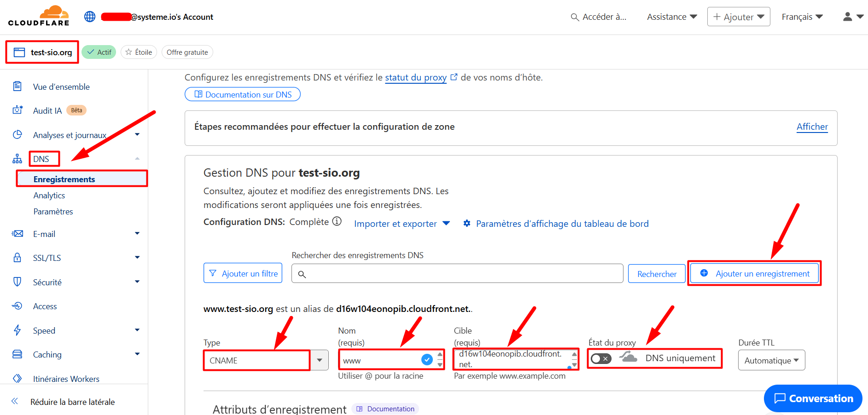Viewport: 868px width, 415px height.
Task: Click the double chevron collapse sidebar icon
Action: pos(15,401)
